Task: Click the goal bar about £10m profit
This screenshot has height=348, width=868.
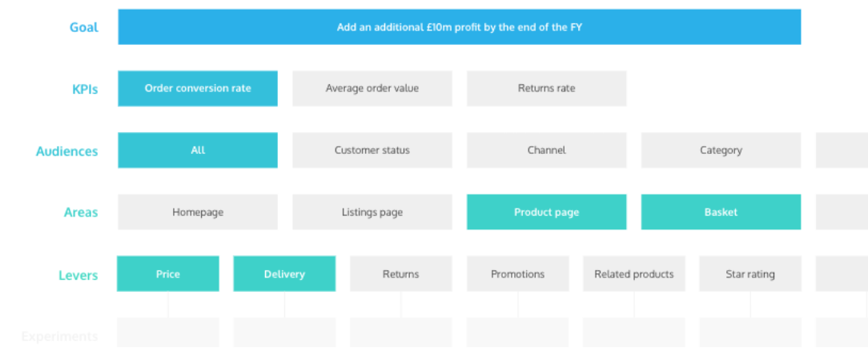Action: click(x=459, y=27)
